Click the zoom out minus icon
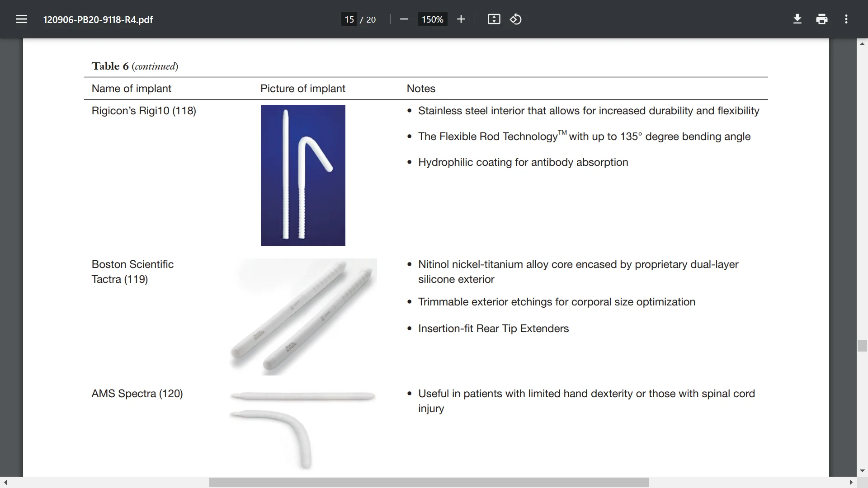The width and height of the screenshot is (868, 488). click(x=404, y=19)
